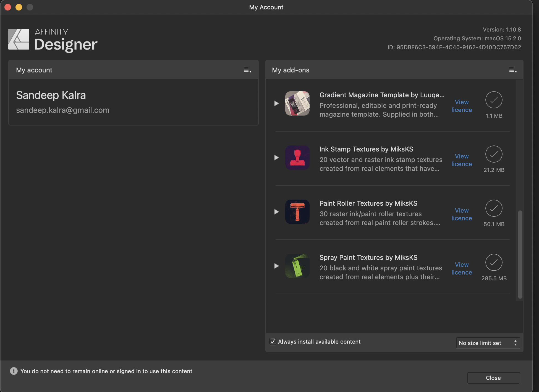Click the info icon in the footer

tap(14, 371)
